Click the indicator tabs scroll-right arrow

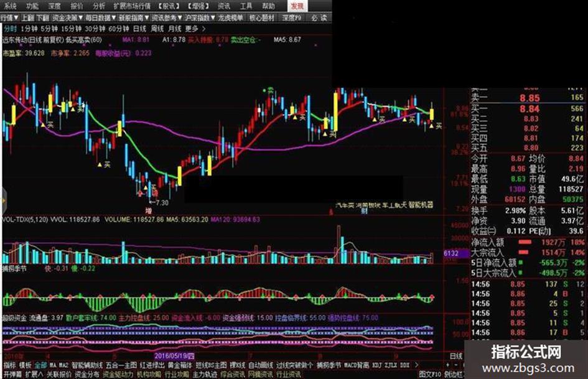(x=416, y=365)
